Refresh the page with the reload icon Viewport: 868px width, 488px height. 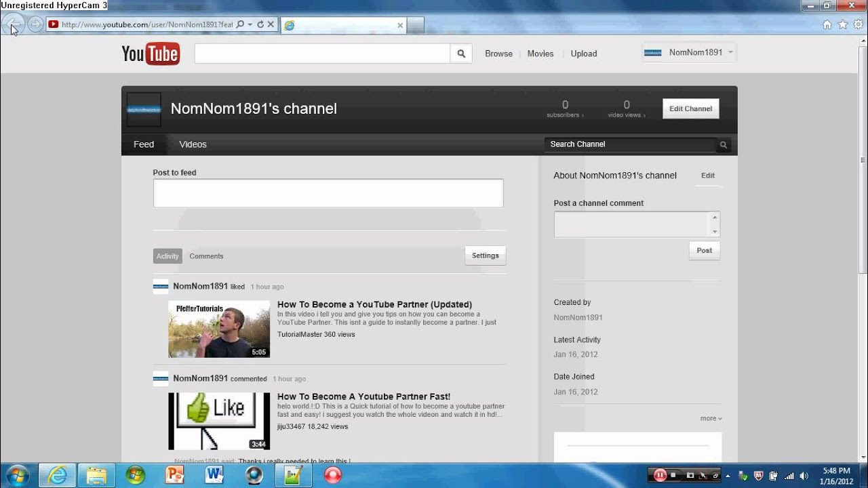pos(260,24)
